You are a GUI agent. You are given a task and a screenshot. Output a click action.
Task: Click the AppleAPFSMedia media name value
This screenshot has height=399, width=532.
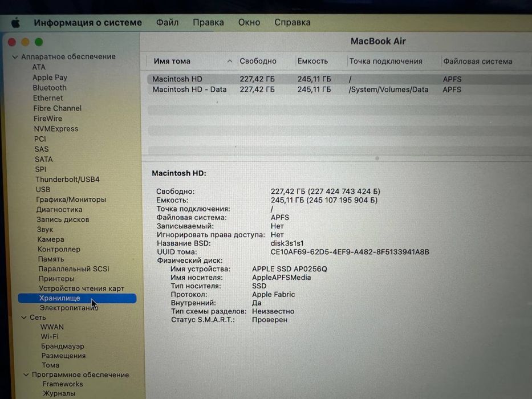[x=281, y=277]
